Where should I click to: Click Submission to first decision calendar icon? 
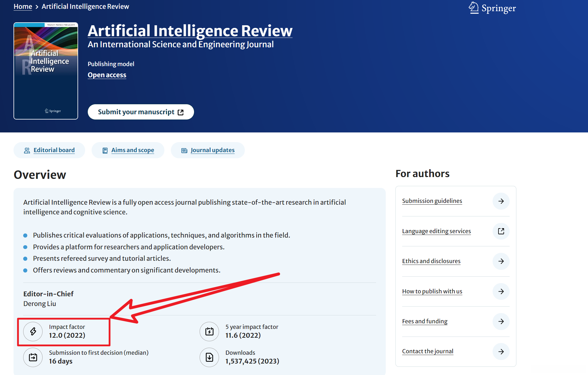pyautogui.click(x=33, y=357)
